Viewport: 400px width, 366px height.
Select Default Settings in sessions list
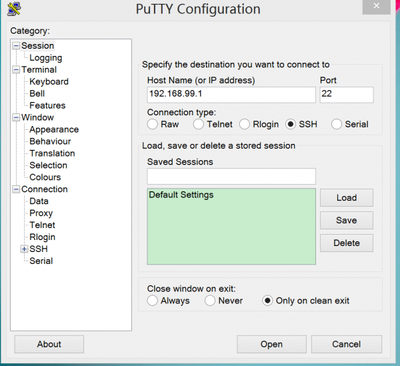(x=181, y=195)
